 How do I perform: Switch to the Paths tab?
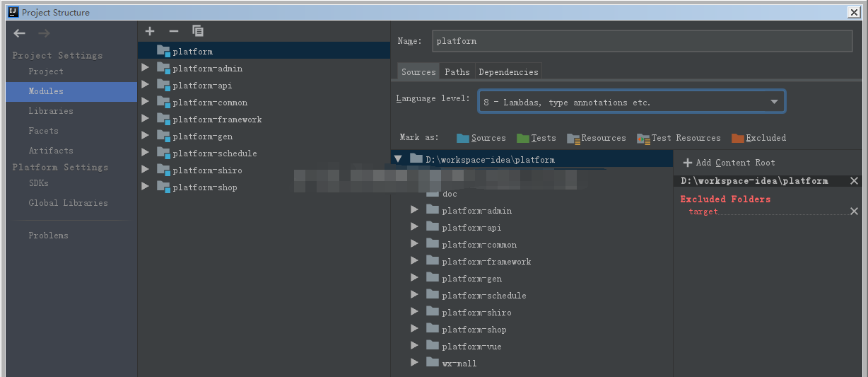tap(457, 72)
